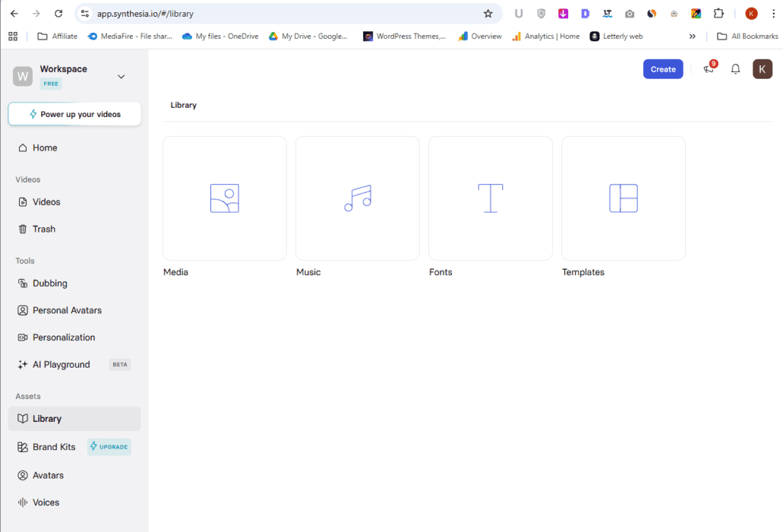Open the announcements megaphone icon
Image resolution: width=783 pixels, height=532 pixels.
709,68
